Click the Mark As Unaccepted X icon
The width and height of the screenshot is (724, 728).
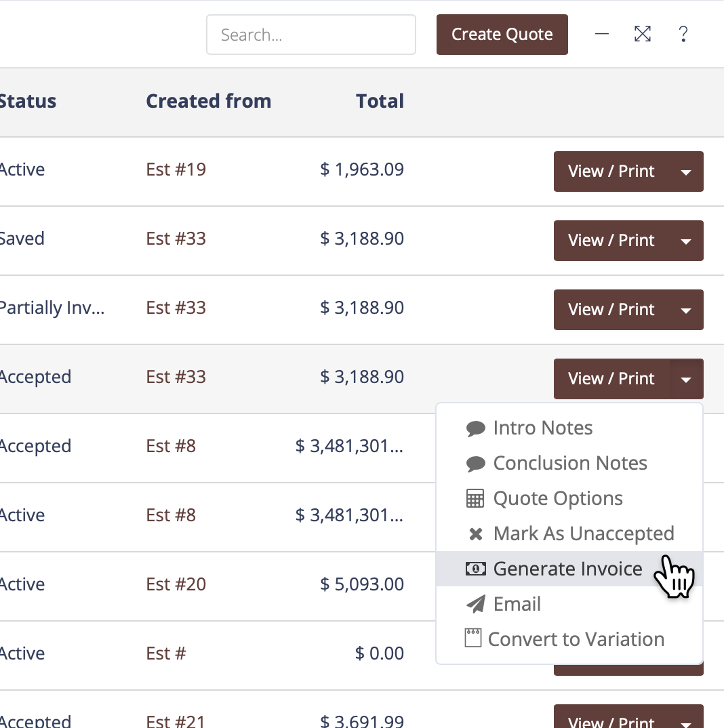click(476, 534)
